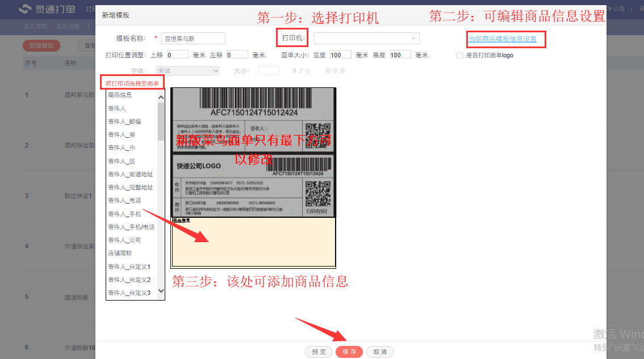Viewport: 644px width, 359px height.
Task: Open 当前商品模板信息设置 link
Action: pyautogui.click(x=502, y=39)
